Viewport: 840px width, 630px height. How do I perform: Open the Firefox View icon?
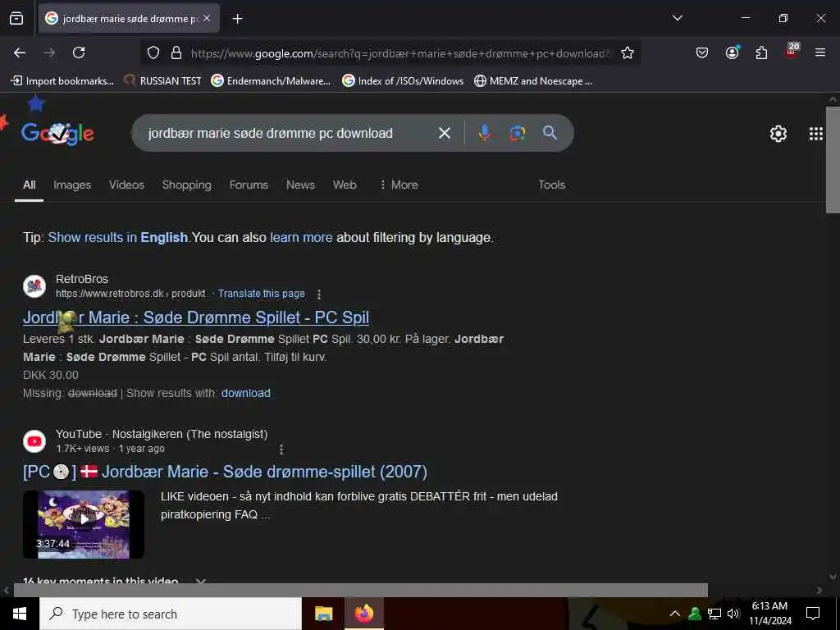point(16,19)
